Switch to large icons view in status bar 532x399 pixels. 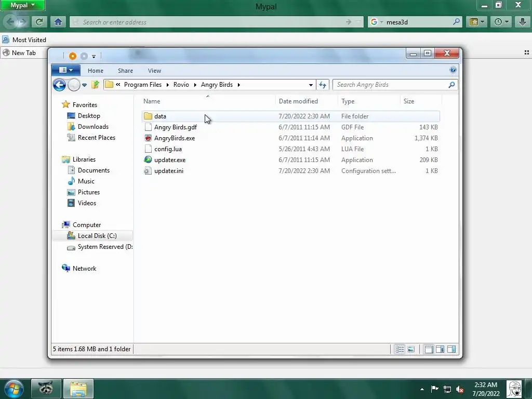tap(411, 349)
